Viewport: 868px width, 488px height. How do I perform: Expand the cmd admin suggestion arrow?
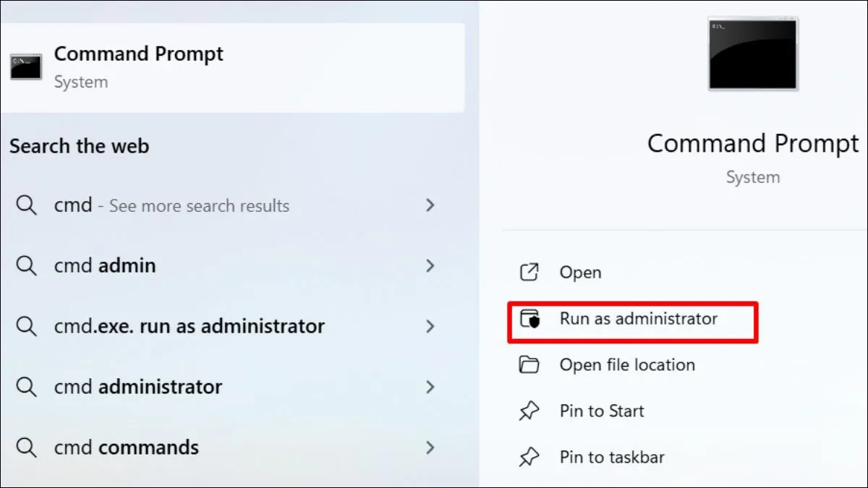(430, 265)
